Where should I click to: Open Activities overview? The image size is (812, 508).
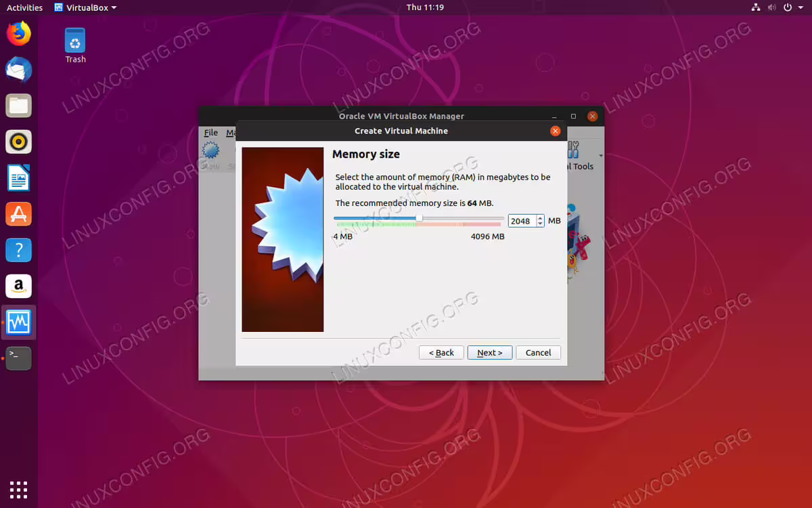coord(24,7)
